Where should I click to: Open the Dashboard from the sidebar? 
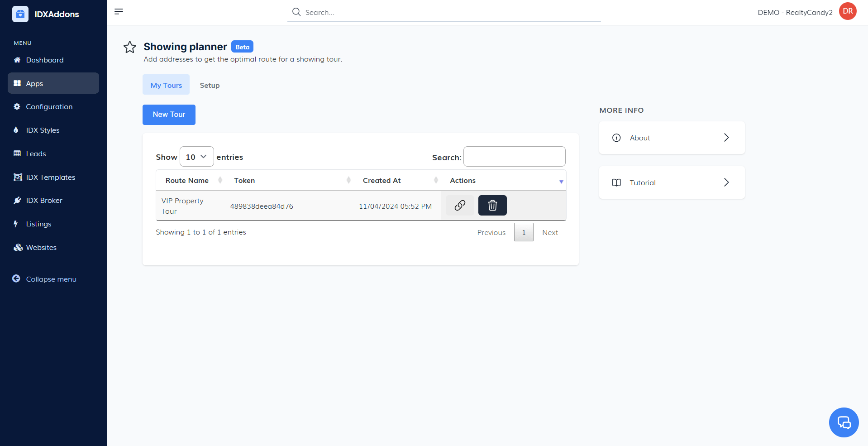pyautogui.click(x=44, y=60)
